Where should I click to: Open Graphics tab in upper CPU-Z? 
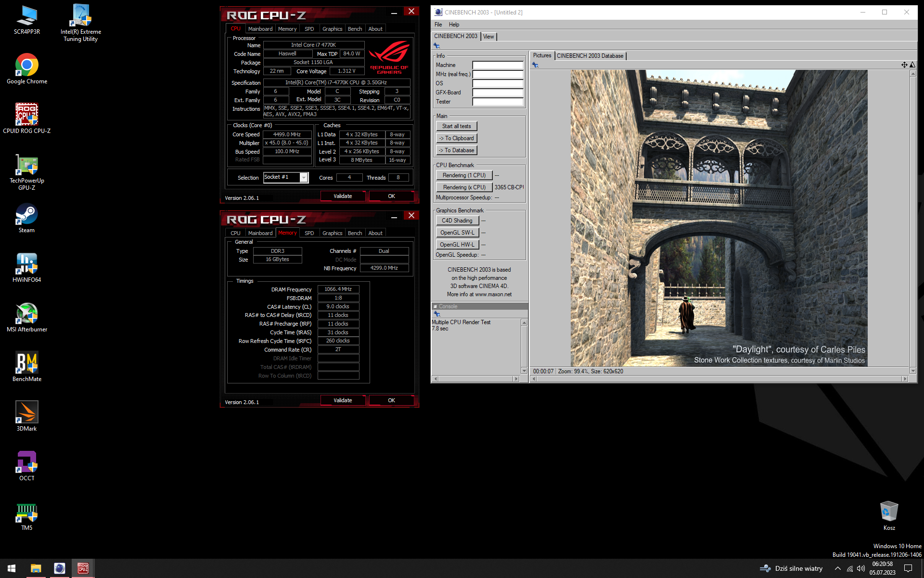(x=332, y=29)
